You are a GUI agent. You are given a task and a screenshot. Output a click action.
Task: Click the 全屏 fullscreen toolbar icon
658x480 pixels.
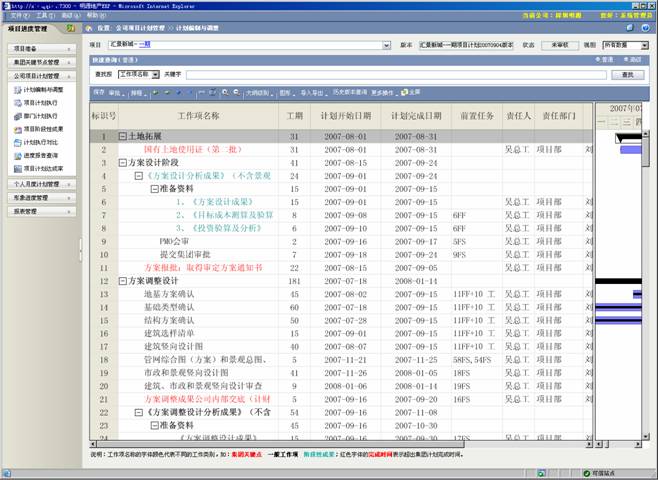point(410,92)
